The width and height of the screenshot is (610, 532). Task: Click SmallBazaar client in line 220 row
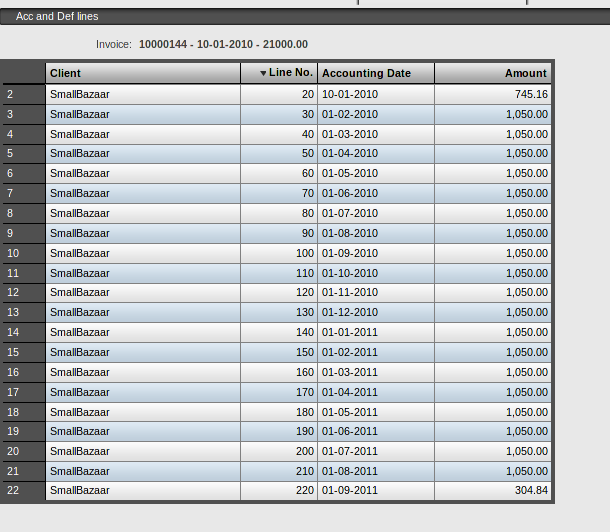coord(143,490)
